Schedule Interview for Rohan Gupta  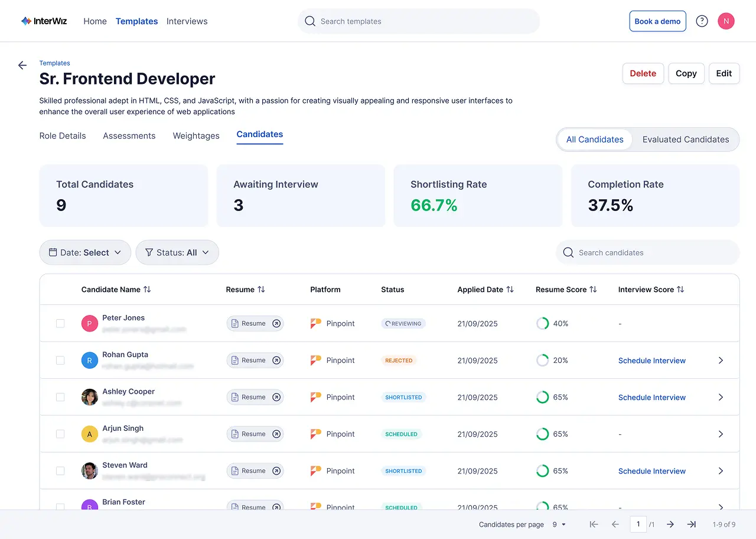coord(651,361)
